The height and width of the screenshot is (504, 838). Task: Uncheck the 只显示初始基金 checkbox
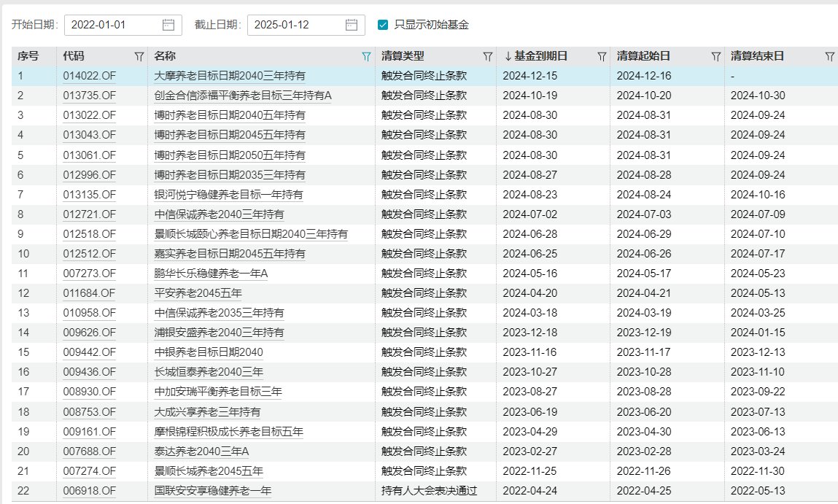tap(383, 25)
